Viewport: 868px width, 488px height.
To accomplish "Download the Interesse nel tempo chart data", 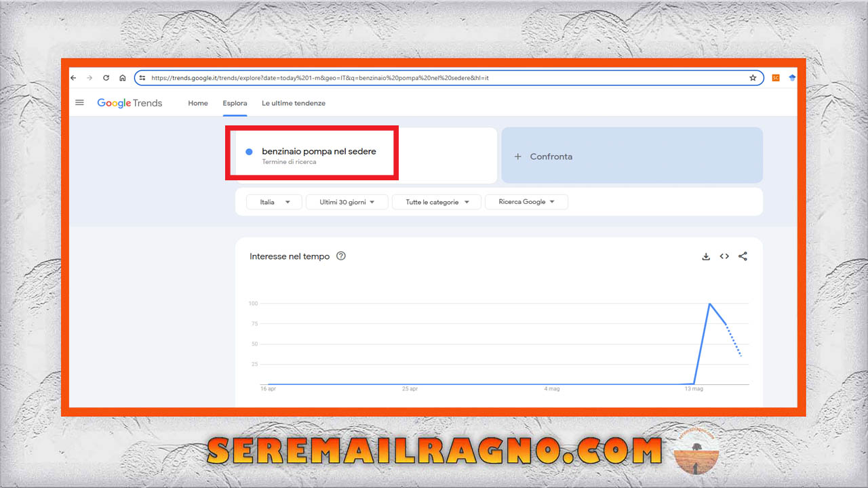I will tap(706, 256).
